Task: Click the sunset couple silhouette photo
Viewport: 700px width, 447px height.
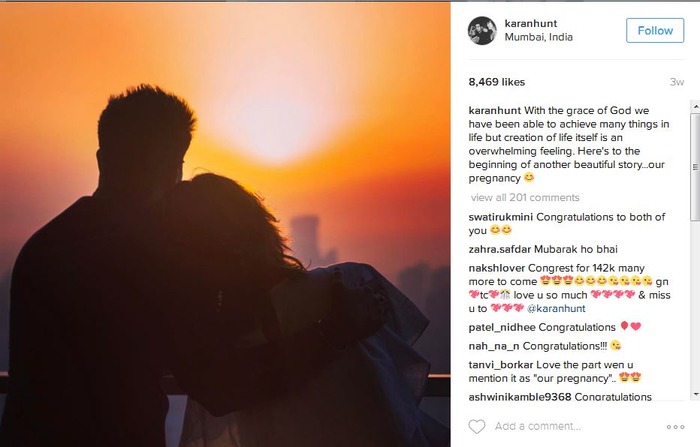Action: point(225,225)
